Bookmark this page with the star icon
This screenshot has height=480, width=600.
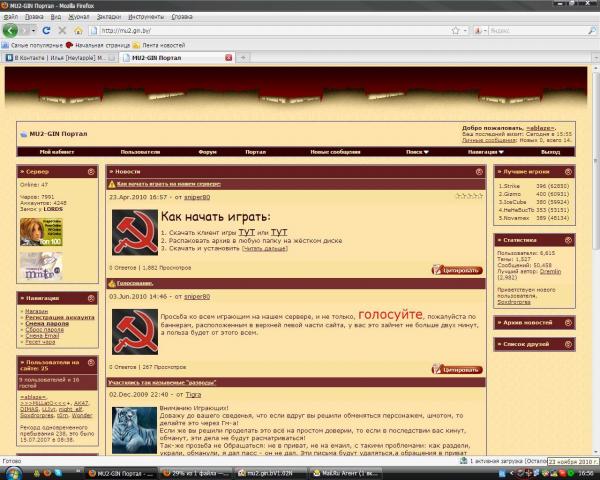coord(455,31)
